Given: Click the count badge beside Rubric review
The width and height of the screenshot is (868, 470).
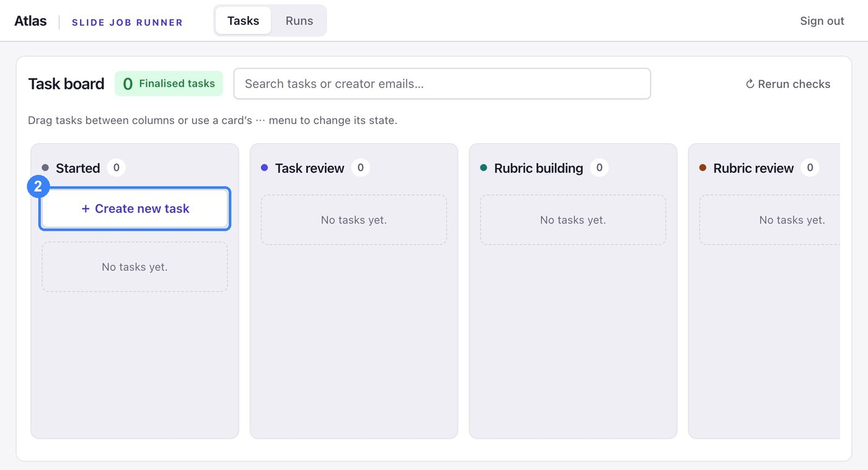Looking at the screenshot, I should tap(810, 167).
